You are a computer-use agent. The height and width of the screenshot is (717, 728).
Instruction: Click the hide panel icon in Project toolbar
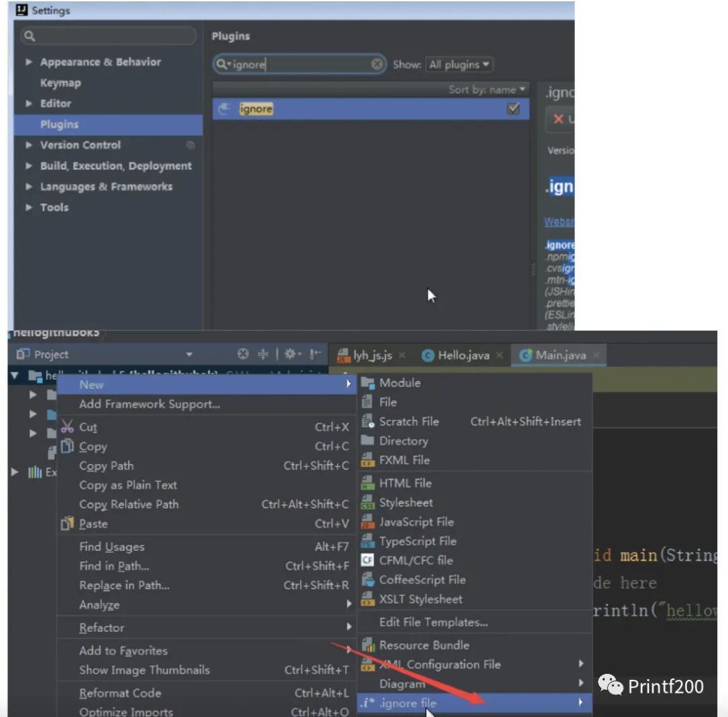tap(315, 354)
